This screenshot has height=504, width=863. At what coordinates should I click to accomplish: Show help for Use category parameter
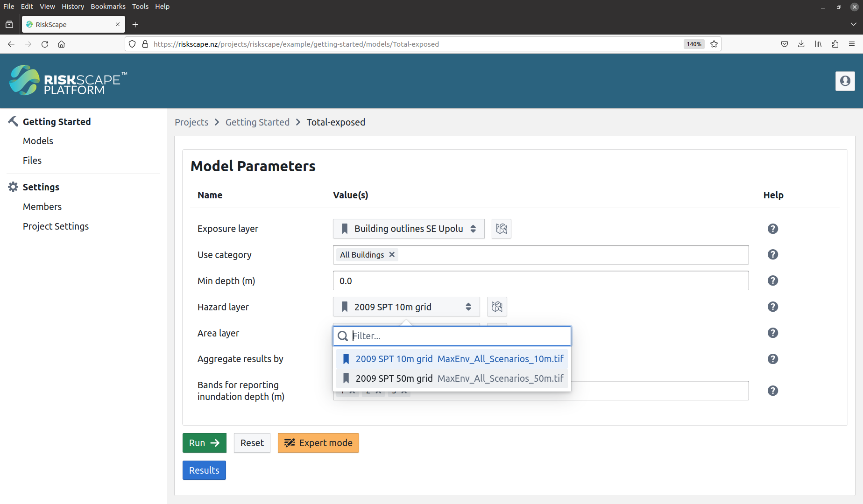point(773,254)
